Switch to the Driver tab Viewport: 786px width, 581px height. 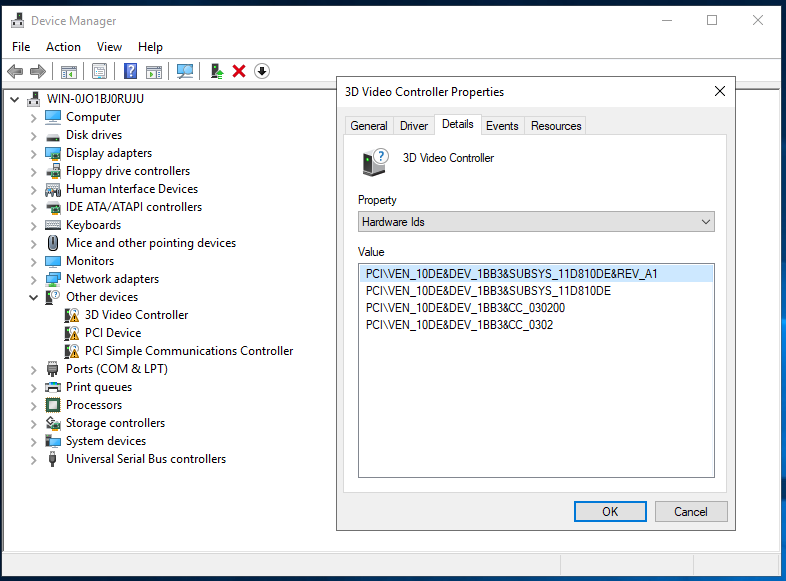tap(414, 125)
